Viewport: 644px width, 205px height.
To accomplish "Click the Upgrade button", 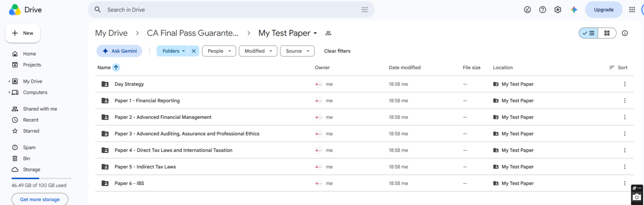I will tap(604, 10).
